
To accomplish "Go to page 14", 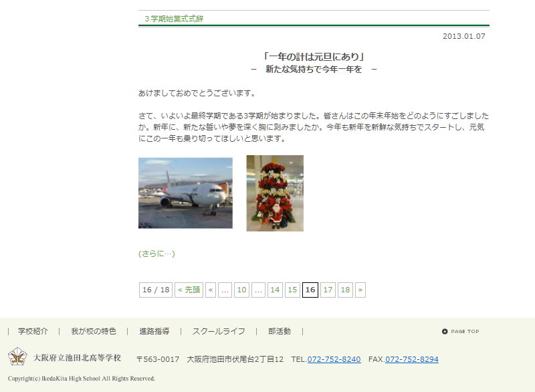I will pos(275,290).
